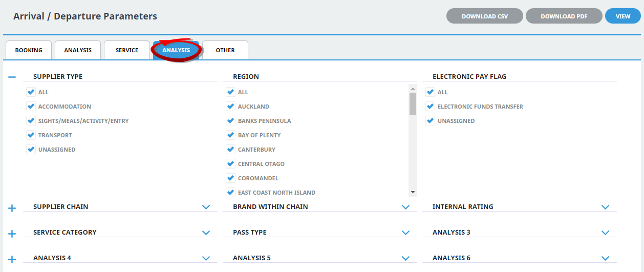This screenshot has height=272, width=644.
Task: Expand the Analysis 3 chevron
Action: point(606,233)
